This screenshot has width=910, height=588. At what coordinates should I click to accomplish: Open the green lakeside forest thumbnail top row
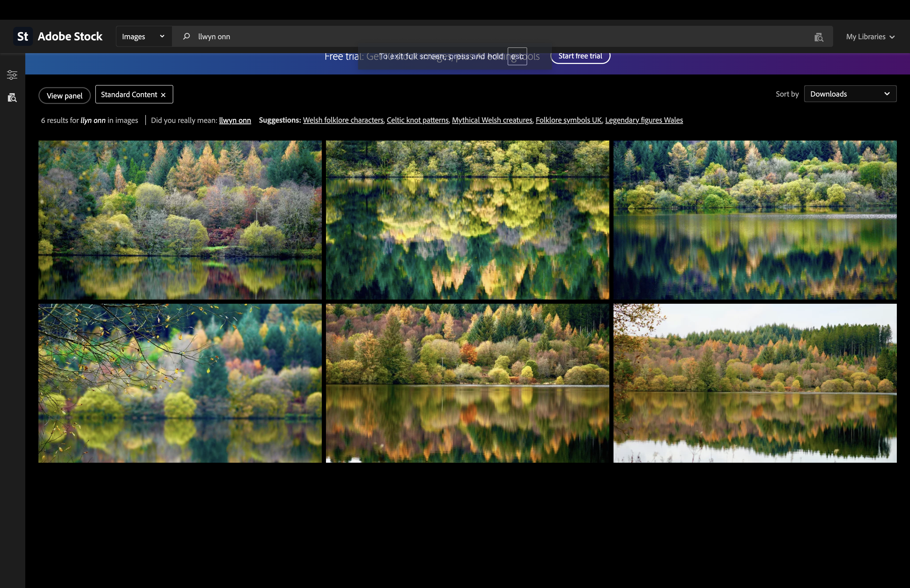pyautogui.click(x=755, y=220)
